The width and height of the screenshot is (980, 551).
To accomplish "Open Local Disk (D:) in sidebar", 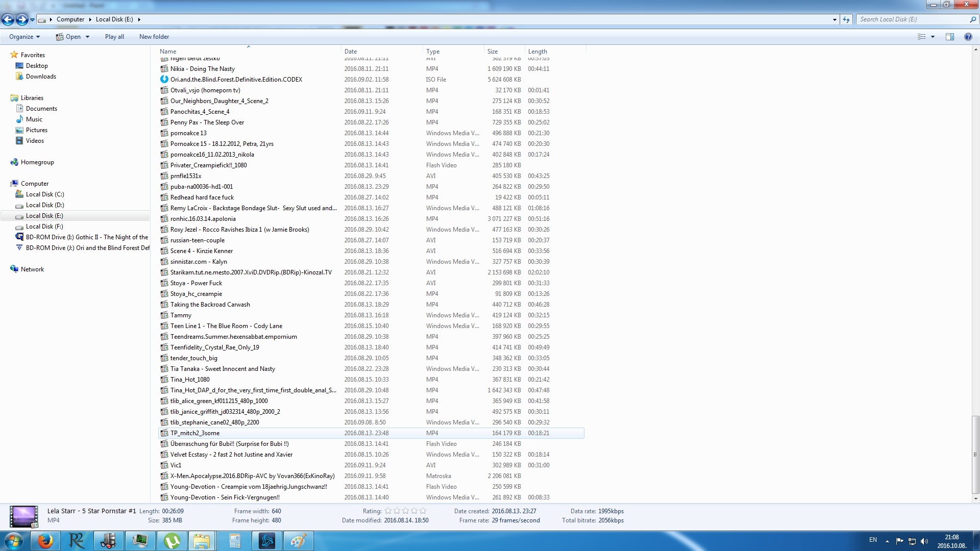I will [x=45, y=205].
